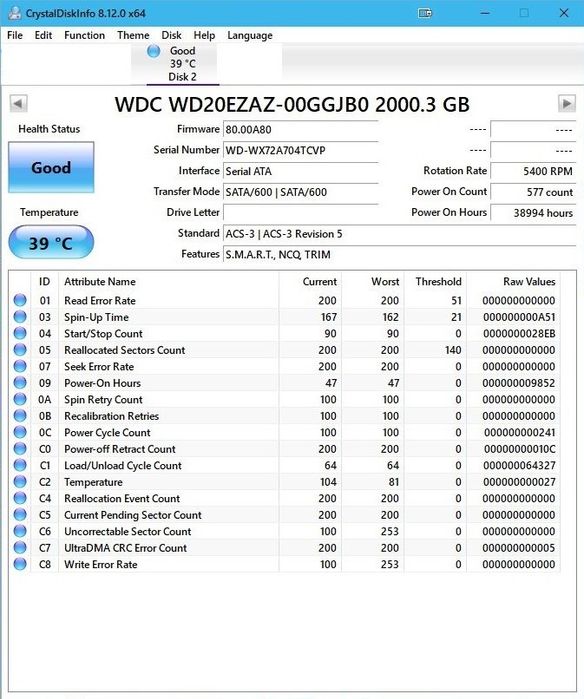Click the Standard field ACS-3 Revision 5
The width and height of the screenshot is (584, 699).
399,234
